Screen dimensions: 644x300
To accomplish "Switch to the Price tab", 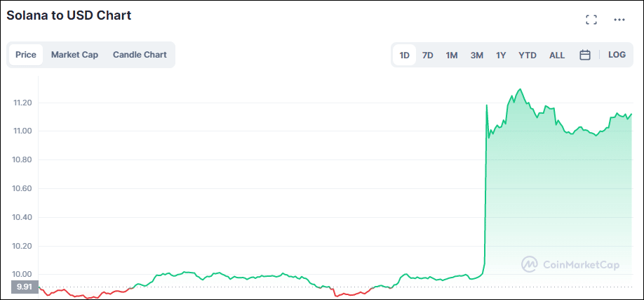I will (x=26, y=55).
